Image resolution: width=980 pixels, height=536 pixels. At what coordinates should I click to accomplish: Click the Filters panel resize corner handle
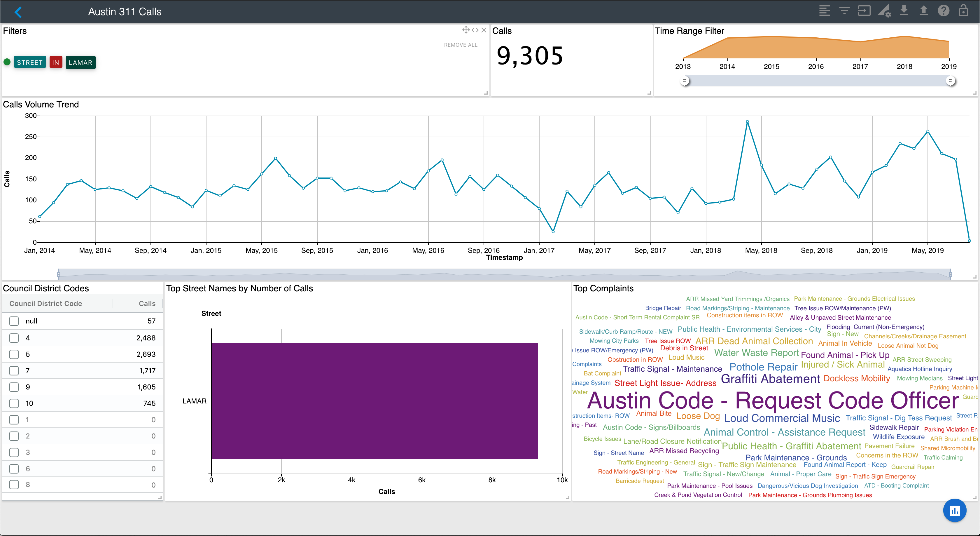[x=486, y=93]
